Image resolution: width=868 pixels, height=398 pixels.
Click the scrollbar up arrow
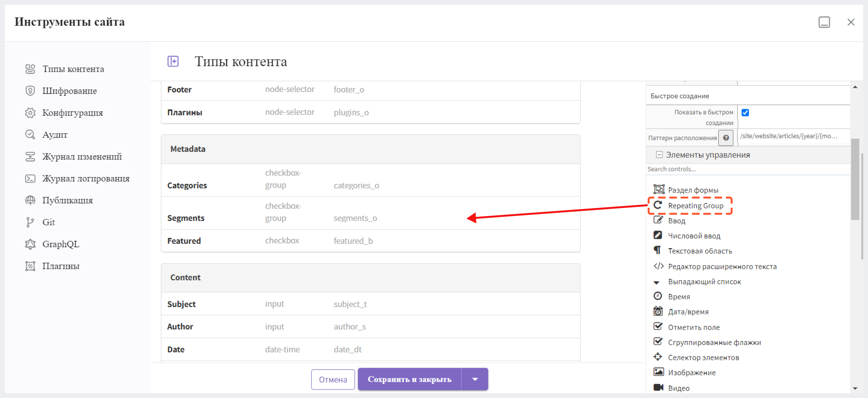[855, 87]
